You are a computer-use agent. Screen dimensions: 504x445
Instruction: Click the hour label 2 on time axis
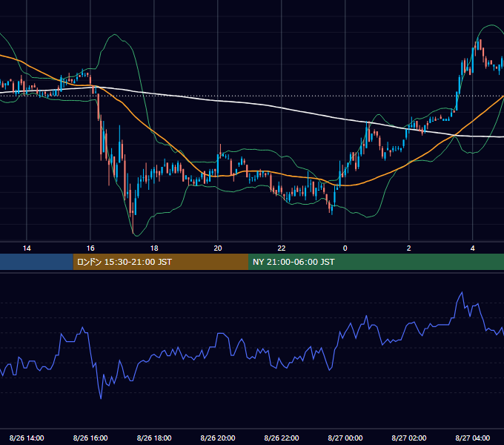coord(408,248)
